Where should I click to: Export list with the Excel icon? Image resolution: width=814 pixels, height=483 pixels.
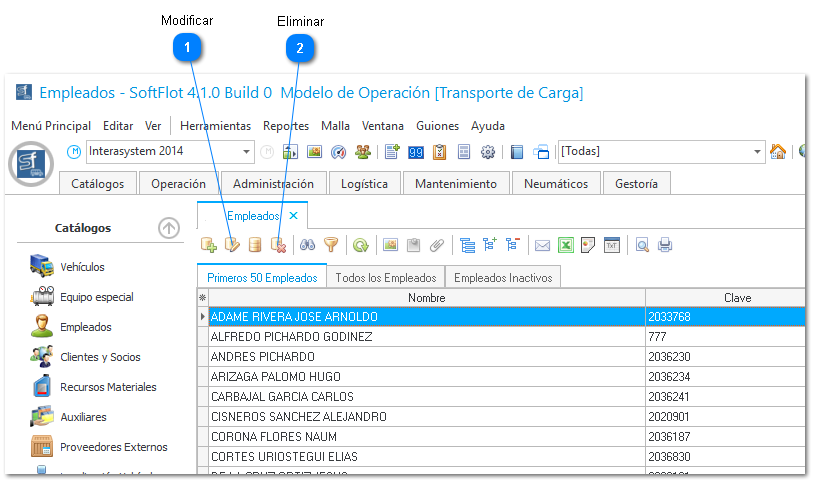tap(565, 244)
